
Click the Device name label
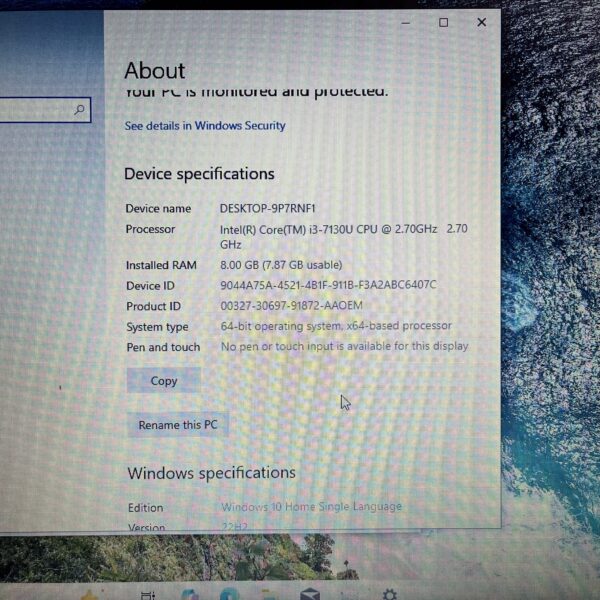(158, 209)
